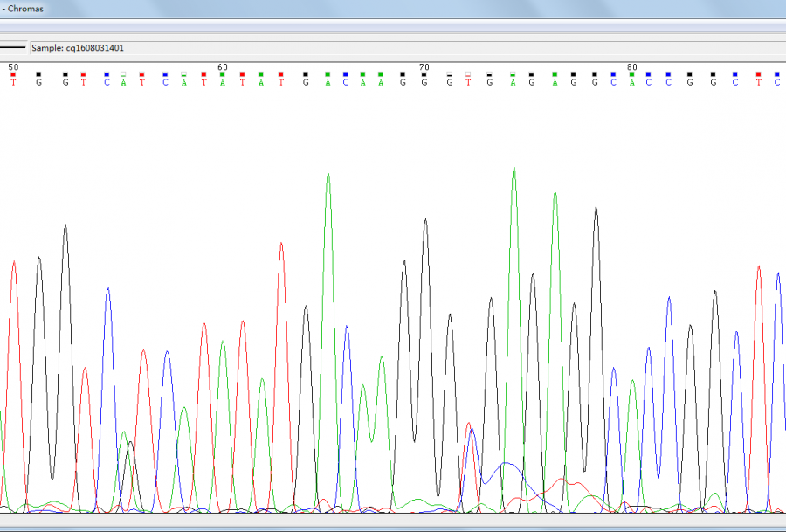The width and height of the screenshot is (786, 532).
Task: Select base G at sequence position 78
Action: [x=595, y=82]
